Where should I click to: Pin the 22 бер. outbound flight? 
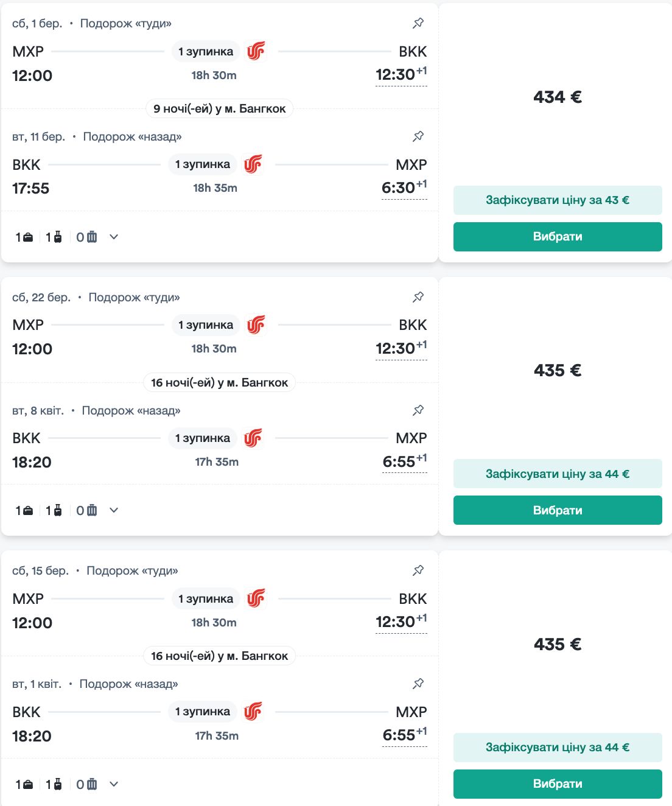(418, 297)
